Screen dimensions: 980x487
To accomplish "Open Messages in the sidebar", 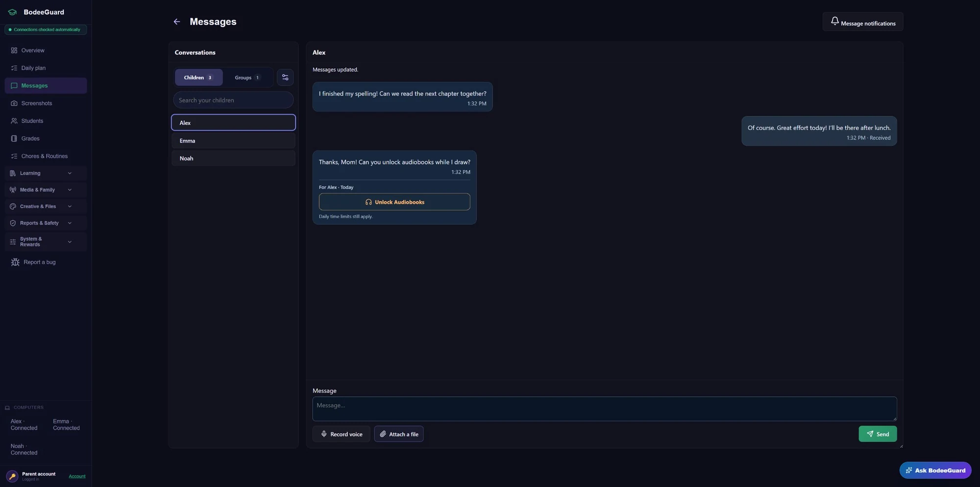I will coord(46,86).
